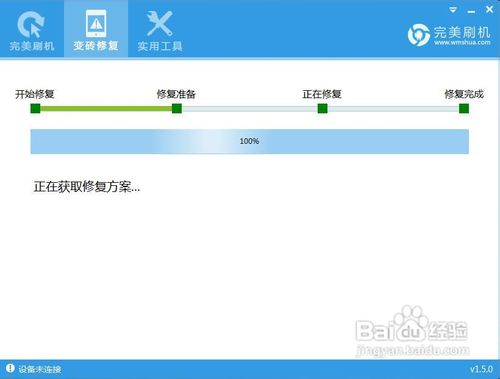The width and height of the screenshot is (500, 379).
Task: Open the 实用工具 utilities tab
Action: click(x=160, y=30)
